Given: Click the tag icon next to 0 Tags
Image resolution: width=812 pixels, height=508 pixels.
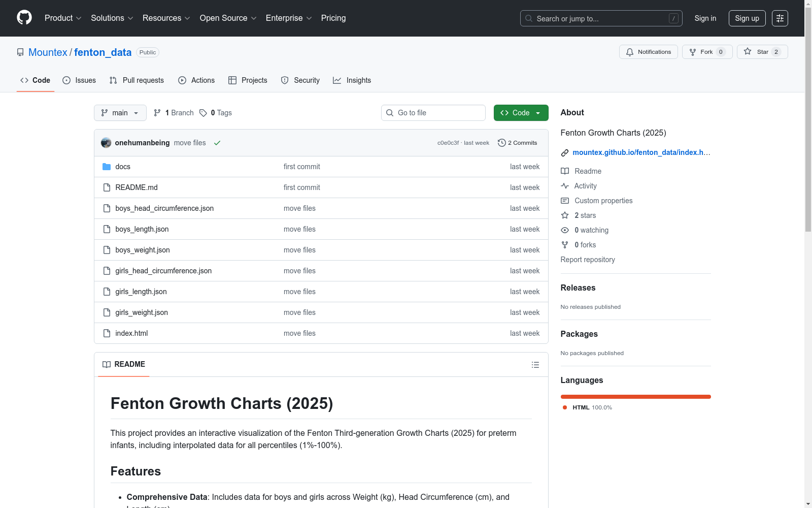Looking at the screenshot, I should coord(203,113).
